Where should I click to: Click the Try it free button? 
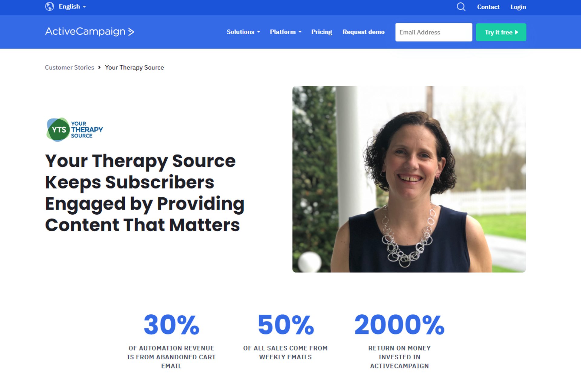click(501, 32)
